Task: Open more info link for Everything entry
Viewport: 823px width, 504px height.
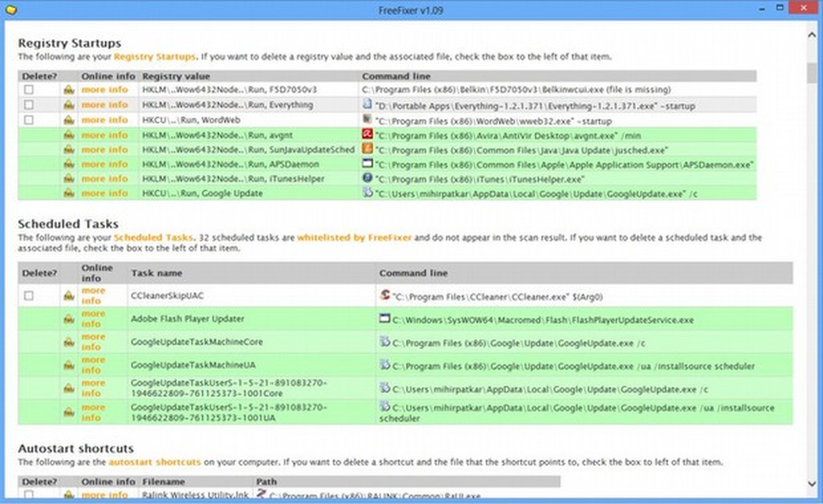Action: pyautogui.click(x=104, y=105)
